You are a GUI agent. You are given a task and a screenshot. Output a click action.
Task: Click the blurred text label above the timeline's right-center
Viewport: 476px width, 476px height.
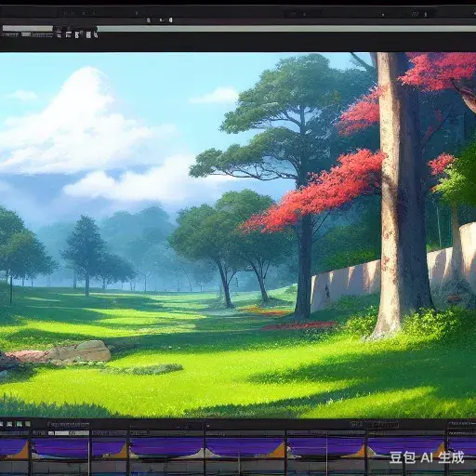(x=375, y=424)
